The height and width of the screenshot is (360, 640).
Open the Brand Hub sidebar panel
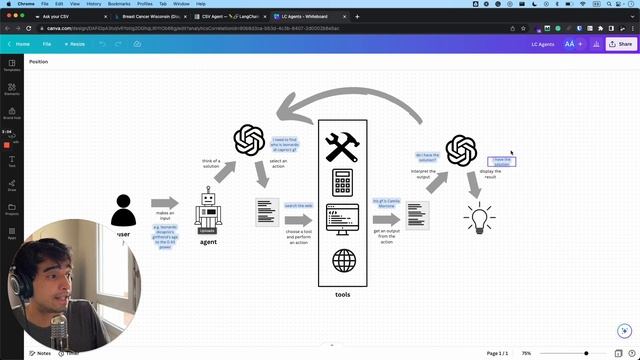click(x=12, y=113)
